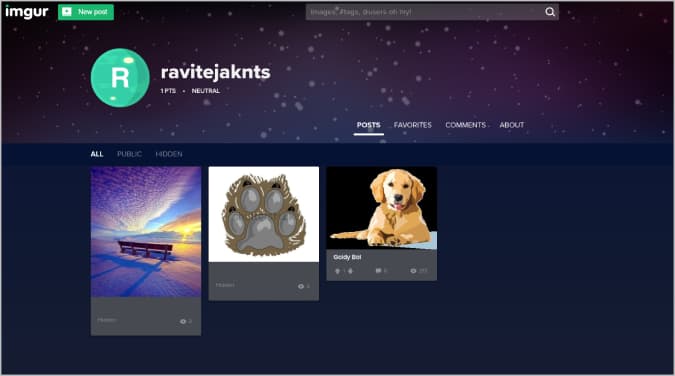Downvote the Goldy Boi post
The height and width of the screenshot is (376, 675).
click(x=350, y=271)
